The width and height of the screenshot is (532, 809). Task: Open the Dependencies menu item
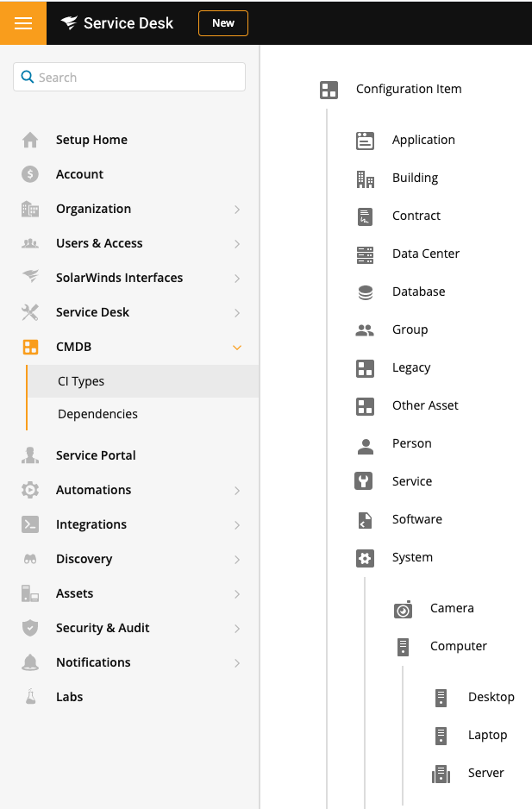tap(97, 414)
